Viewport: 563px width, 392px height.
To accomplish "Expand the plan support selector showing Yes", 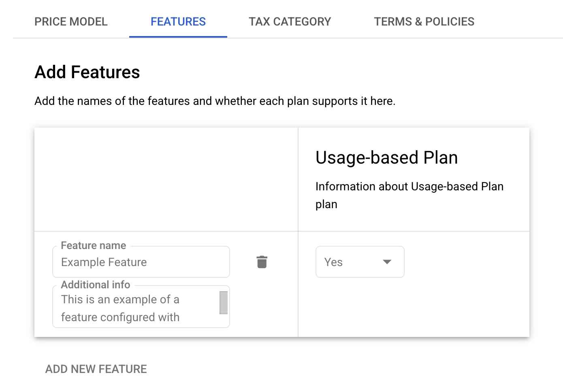I will pyautogui.click(x=360, y=262).
